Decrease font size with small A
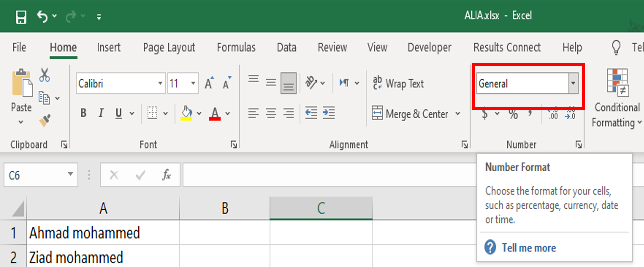 pyautogui.click(x=227, y=83)
